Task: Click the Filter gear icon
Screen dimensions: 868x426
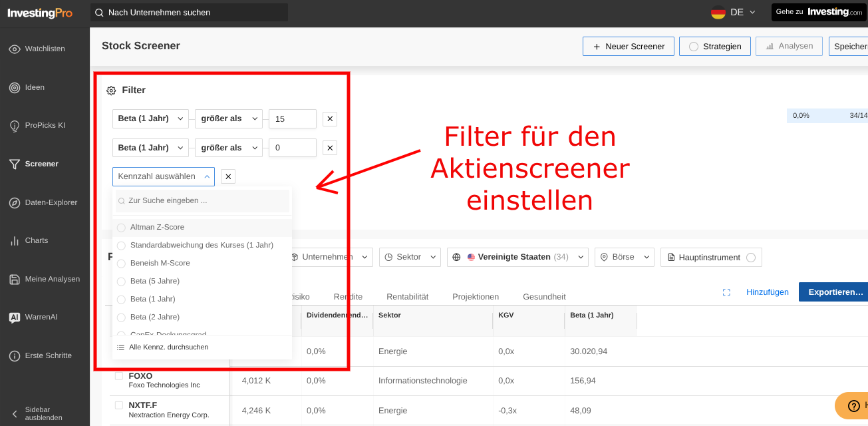Action: tap(111, 91)
